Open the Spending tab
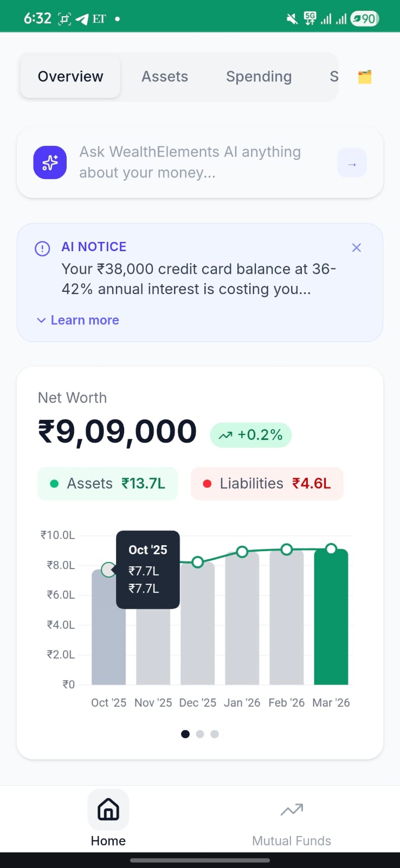The image size is (400, 868). [259, 76]
